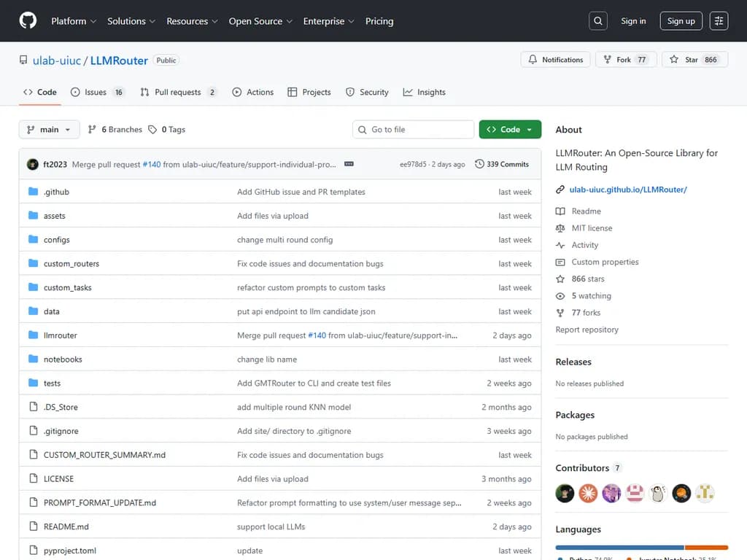Open the command palette icon top right
Viewport: 747px width, 560px height.
[x=719, y=20]
